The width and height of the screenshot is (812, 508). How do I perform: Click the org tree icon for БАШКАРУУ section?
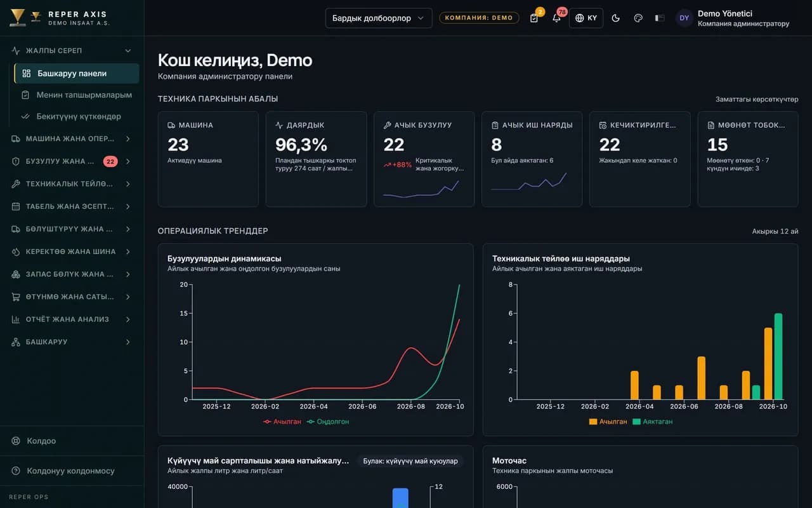16,342
